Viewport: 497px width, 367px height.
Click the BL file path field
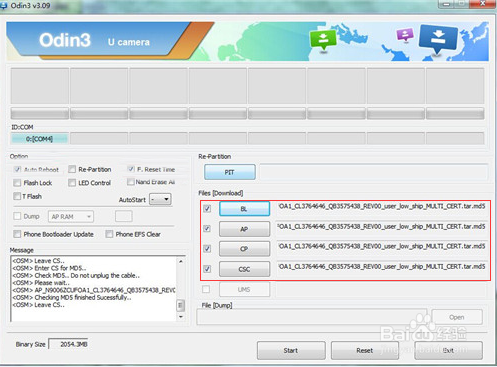coord(382,209)
